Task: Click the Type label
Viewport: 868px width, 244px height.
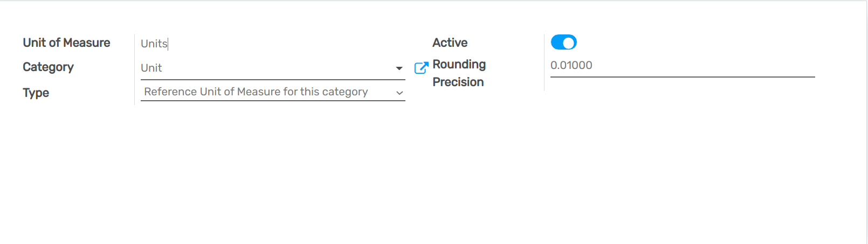Action: tap(36, 93)
